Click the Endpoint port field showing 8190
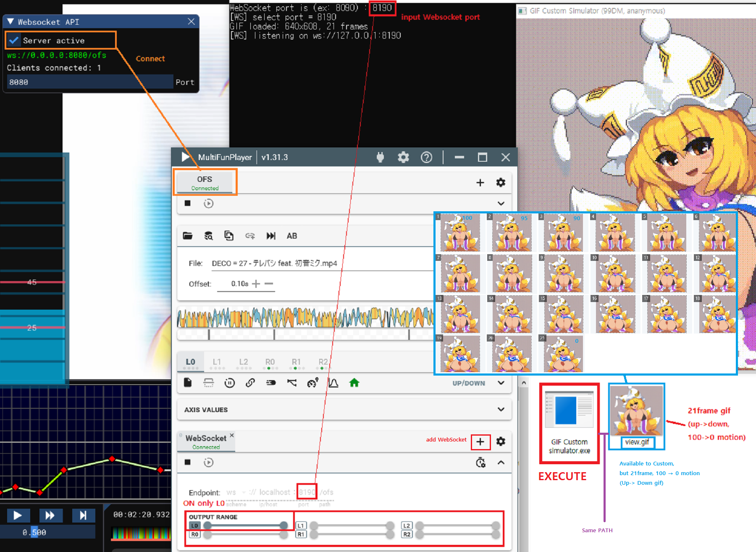Viewport: 756px width, 552px height. click(x=307, y=492)
